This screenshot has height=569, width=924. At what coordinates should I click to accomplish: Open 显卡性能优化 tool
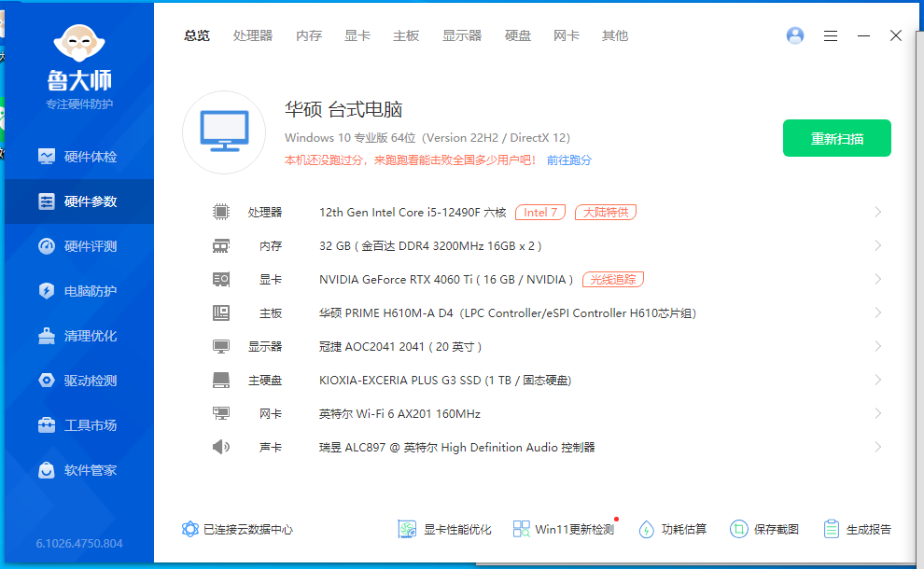click(445, 529)
